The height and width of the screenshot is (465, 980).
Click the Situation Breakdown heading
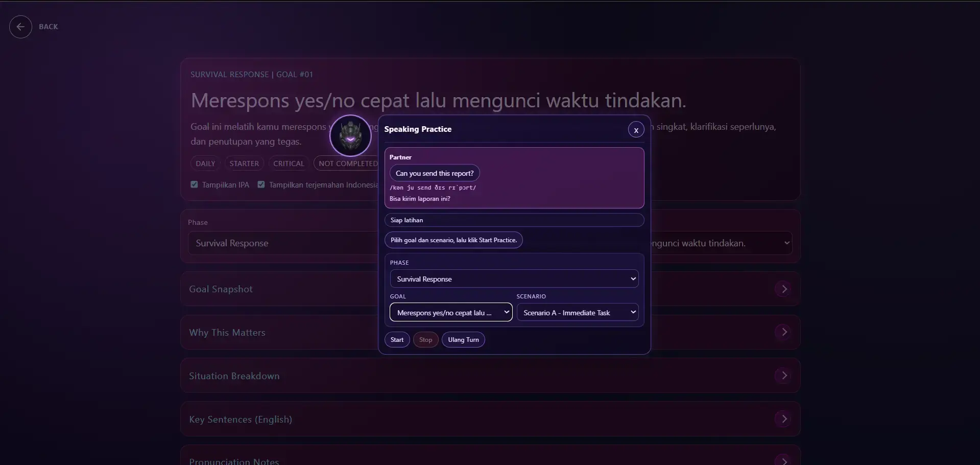pyautogui.click(x=234, y=376)
